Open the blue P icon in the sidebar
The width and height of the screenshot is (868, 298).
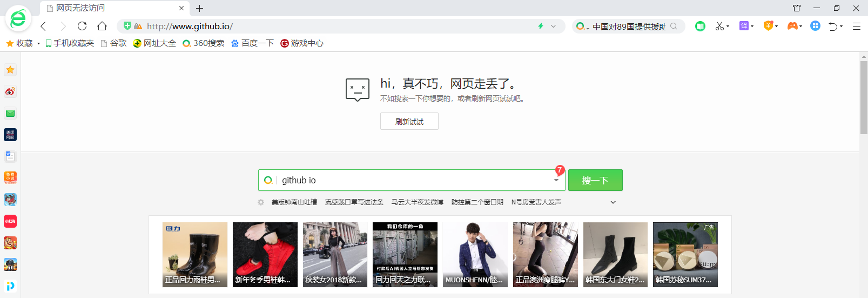point(10,286)
